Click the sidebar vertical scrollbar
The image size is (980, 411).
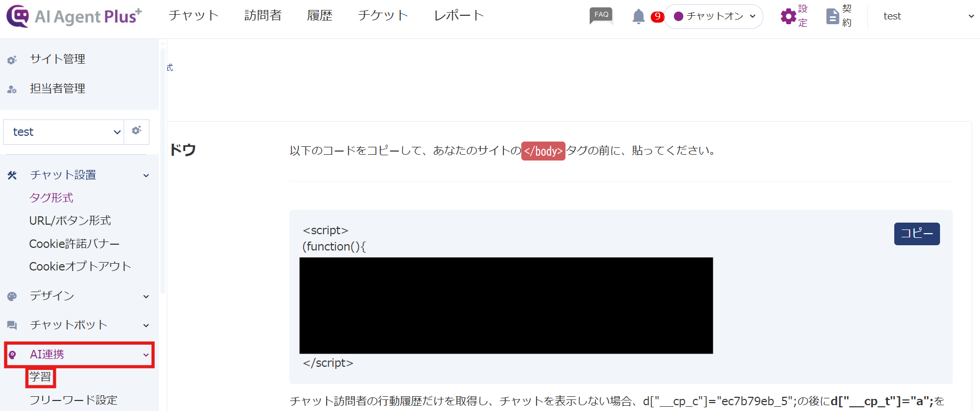click(x=163, y=171)
